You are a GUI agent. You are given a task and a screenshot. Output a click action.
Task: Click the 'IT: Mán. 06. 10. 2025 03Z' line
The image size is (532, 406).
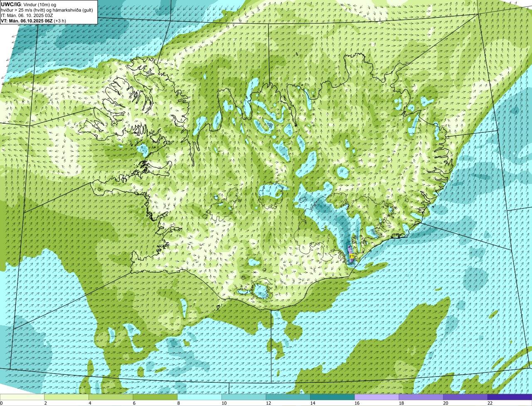point(27,15)
